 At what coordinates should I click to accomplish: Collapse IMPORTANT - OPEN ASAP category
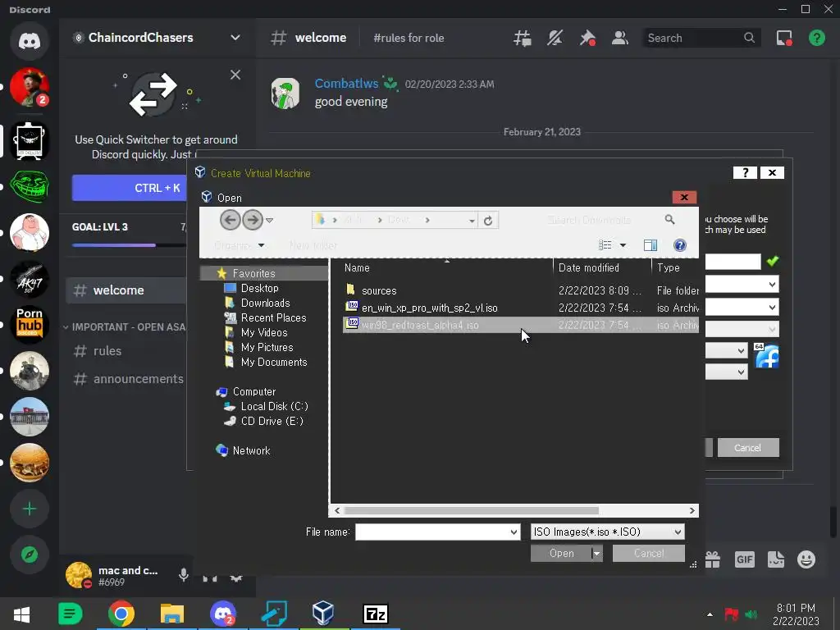[x=125, y=326]
